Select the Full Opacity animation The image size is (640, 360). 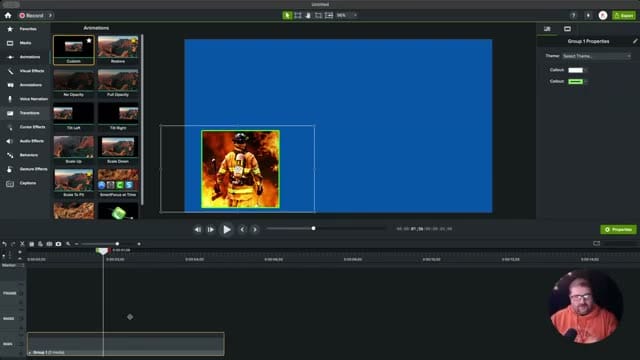[x=118, y=83]
